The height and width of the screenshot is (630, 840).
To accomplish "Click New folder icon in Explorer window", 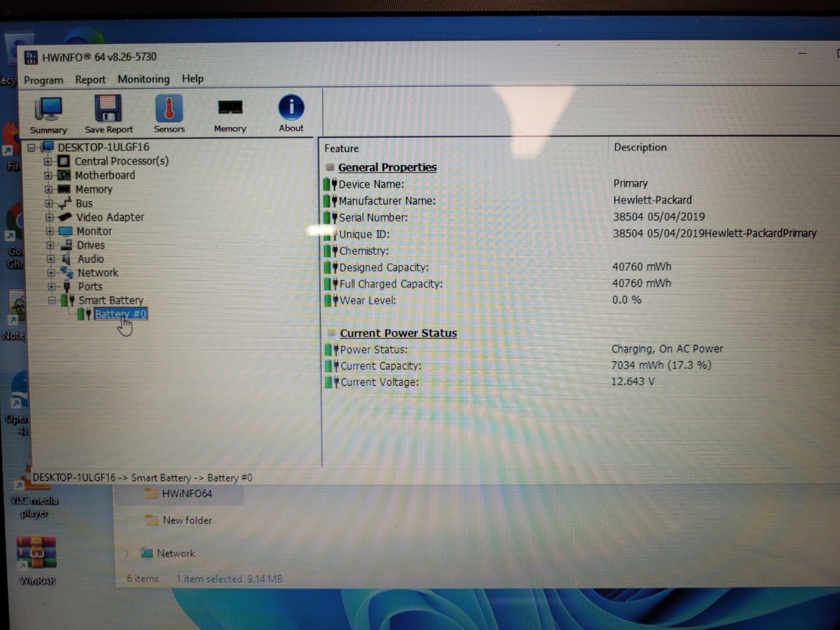I will coord(152,520).
